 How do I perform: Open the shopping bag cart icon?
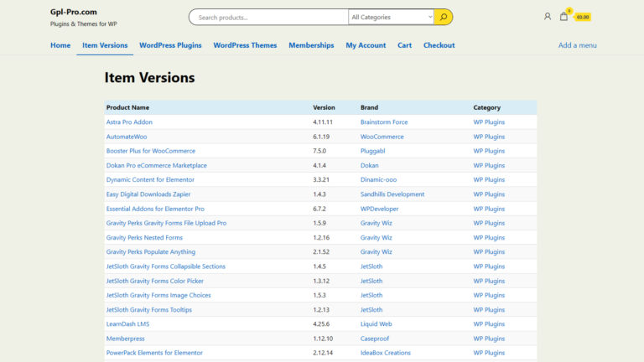click(x=564, y=16)
